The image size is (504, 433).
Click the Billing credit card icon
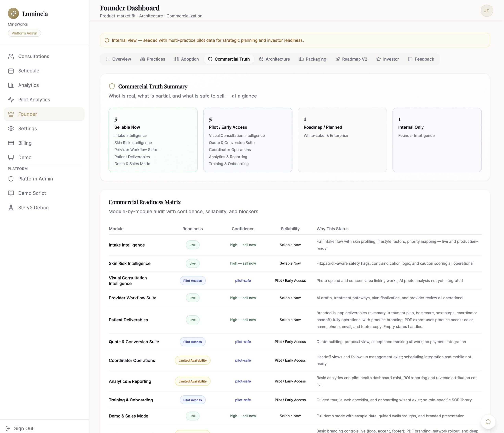coord(11,143)
